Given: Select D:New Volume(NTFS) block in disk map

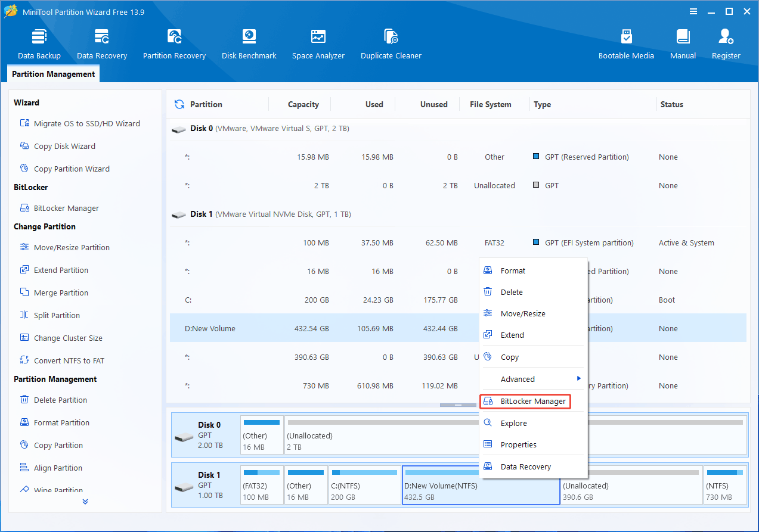Looking at the screenshot, I should coord(481,485).
